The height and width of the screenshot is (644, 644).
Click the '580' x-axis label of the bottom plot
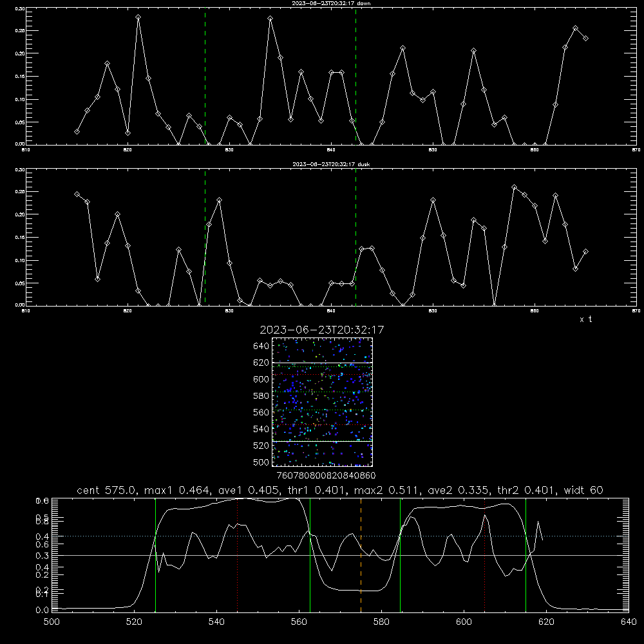(381, 622)
